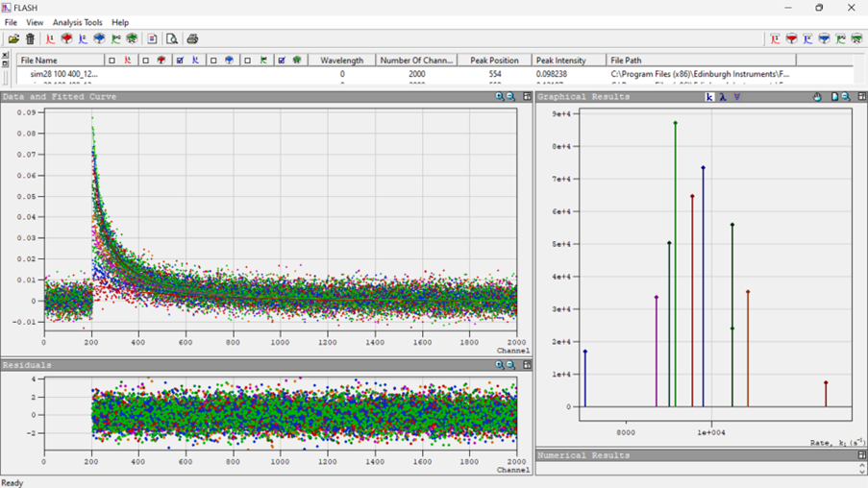Open a file with the folder icon
This screenshot has width=868, height=488.
coord(13,38)
